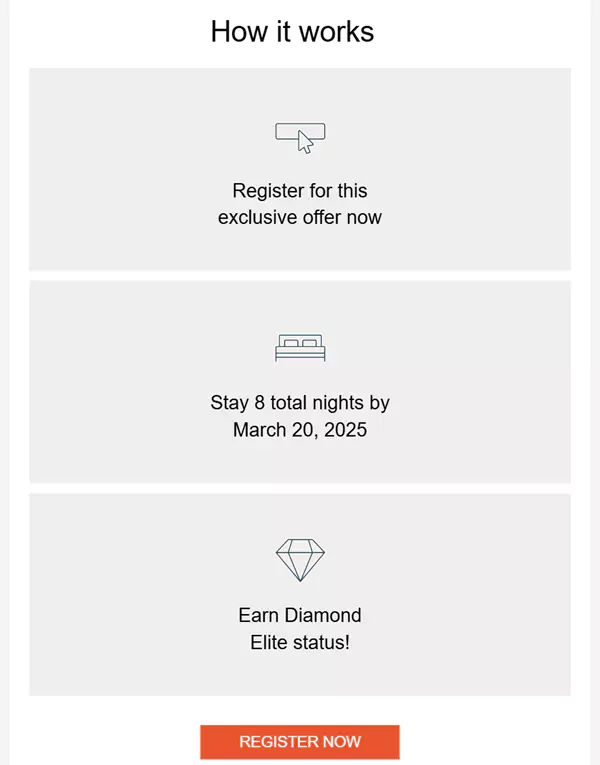Click the "Stay 8 total nights by" text
This screenshot has height=765, width=600.
(300, 403)
